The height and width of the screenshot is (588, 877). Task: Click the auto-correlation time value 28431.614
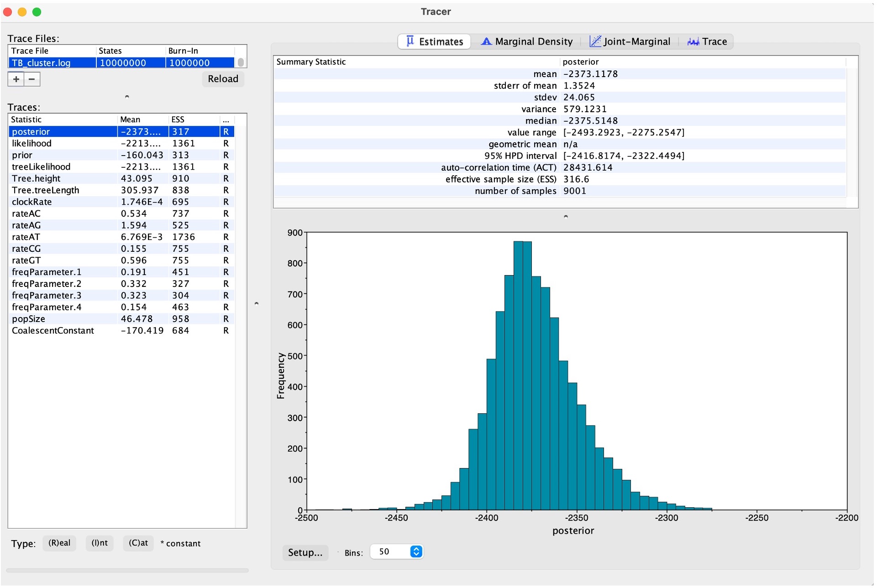click(x=588, y=167)
